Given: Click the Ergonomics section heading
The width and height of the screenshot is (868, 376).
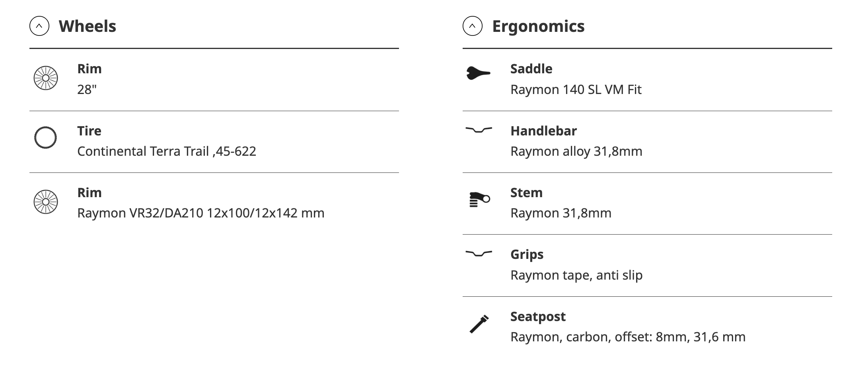Looking at the screenshot, I should (538, 26).
